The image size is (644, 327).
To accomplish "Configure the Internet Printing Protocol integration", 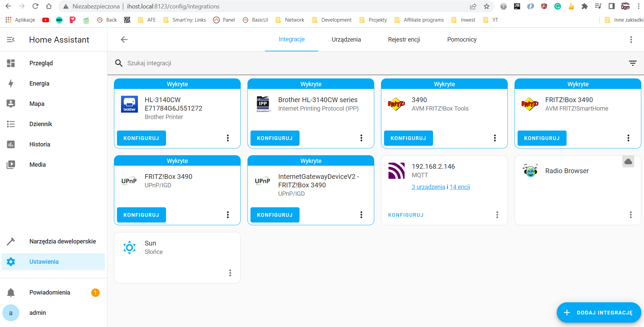I will (275, 138).
